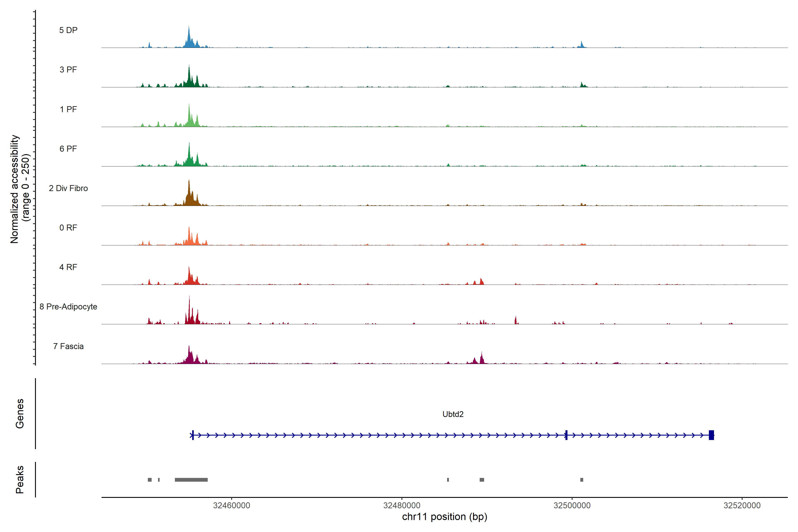Click the 32500000 axis tick label
The image size is (798, 532).
pos(572,505)
